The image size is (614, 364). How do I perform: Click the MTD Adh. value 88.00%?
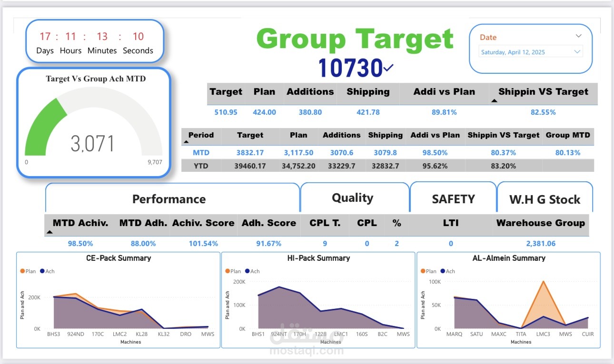pyautogui.click(x=143, y=243)
